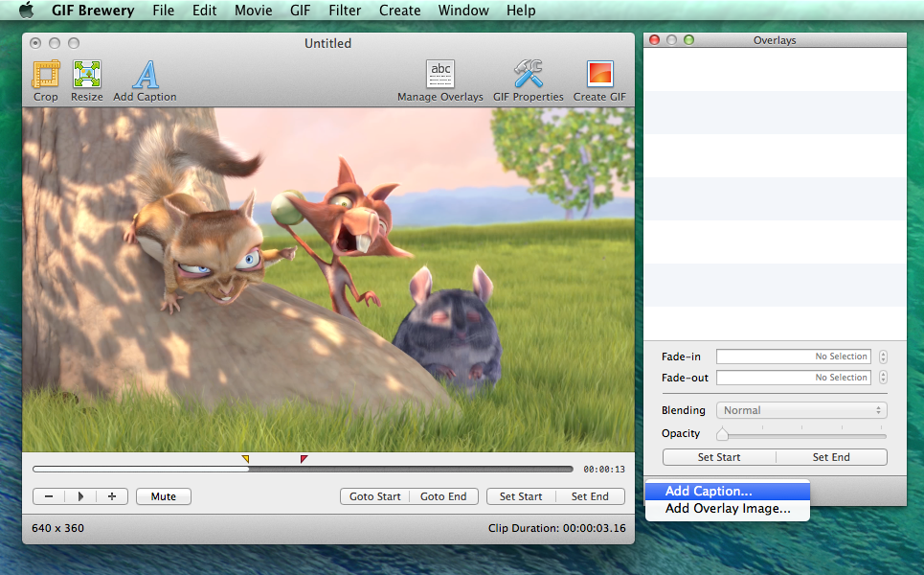Open the File menu
Viewport: 924px width, 575px height.
(x=163, y=10)
